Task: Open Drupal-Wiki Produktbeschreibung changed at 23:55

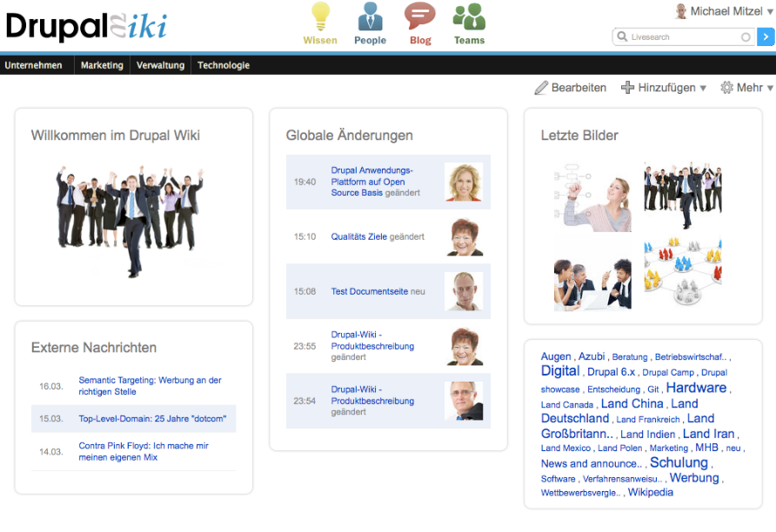Action: pos(372,340)
